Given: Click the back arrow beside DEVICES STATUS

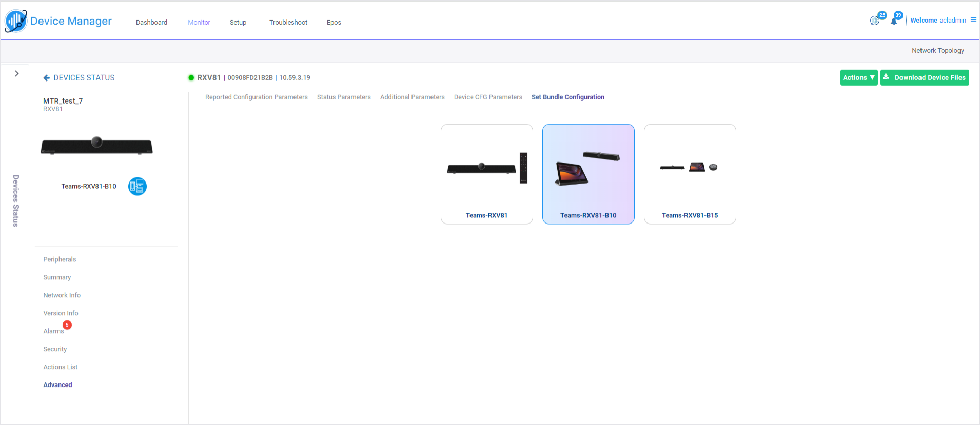Looking at the screenshot, I should (x=47, y=78).
